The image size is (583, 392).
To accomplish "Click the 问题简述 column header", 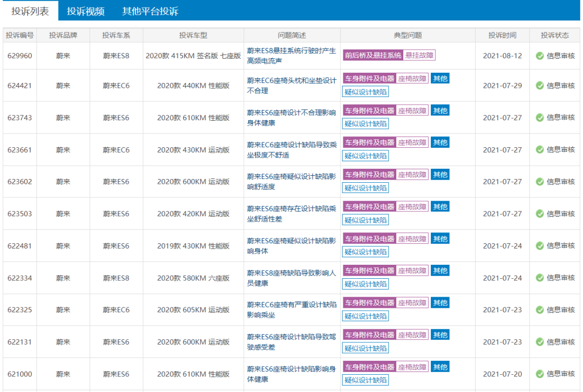I will 292,35.
